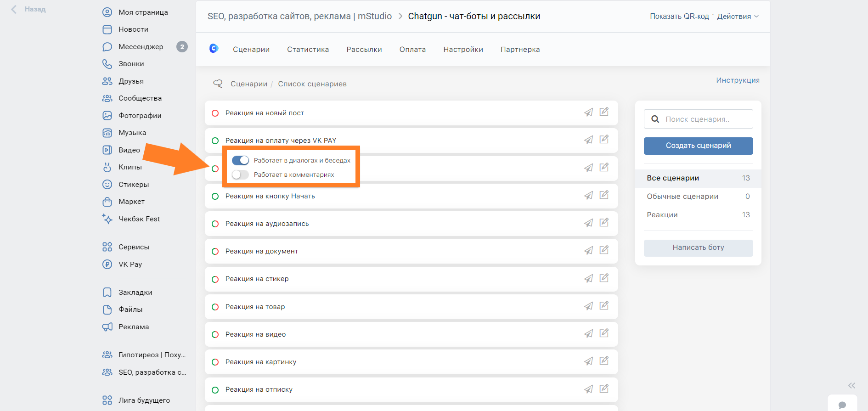Screen dimensions: 868x411
Task: Click the Поиск сценария search field
Action: pos(698,119)
